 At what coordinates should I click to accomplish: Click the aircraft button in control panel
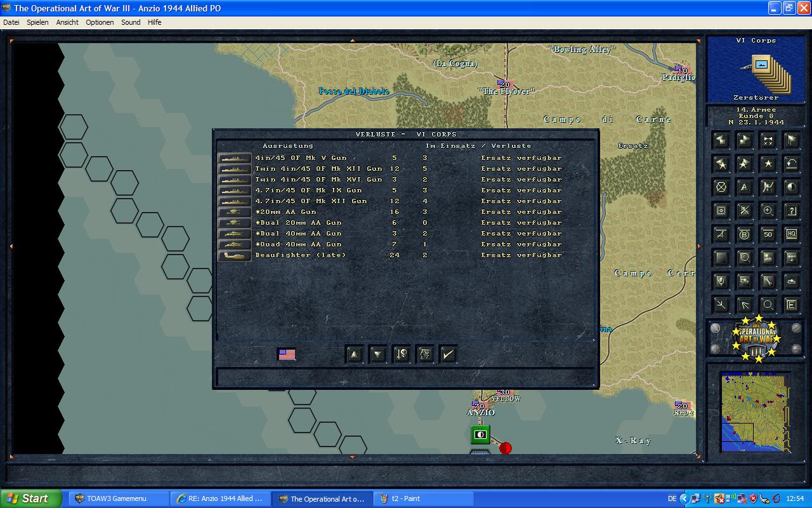[791, 258]
